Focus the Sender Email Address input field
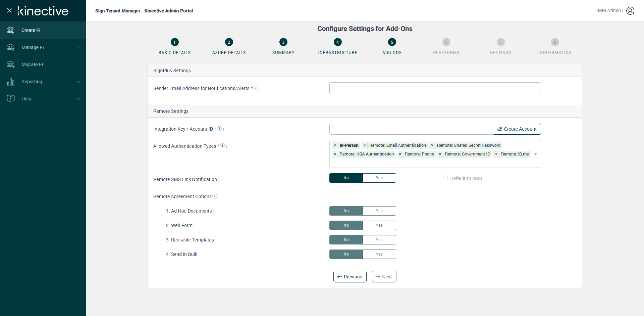Viewport: 644px width, 316px height. tap(435, 88)
